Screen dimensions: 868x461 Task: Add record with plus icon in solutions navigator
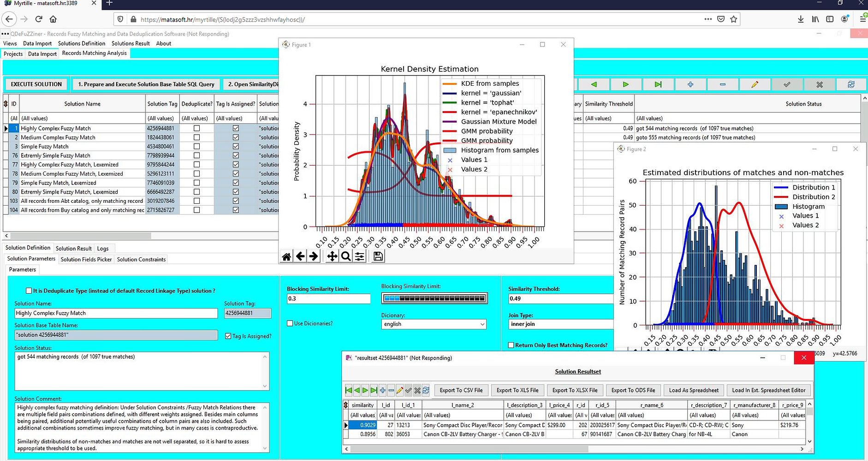(x=690, y=84)
